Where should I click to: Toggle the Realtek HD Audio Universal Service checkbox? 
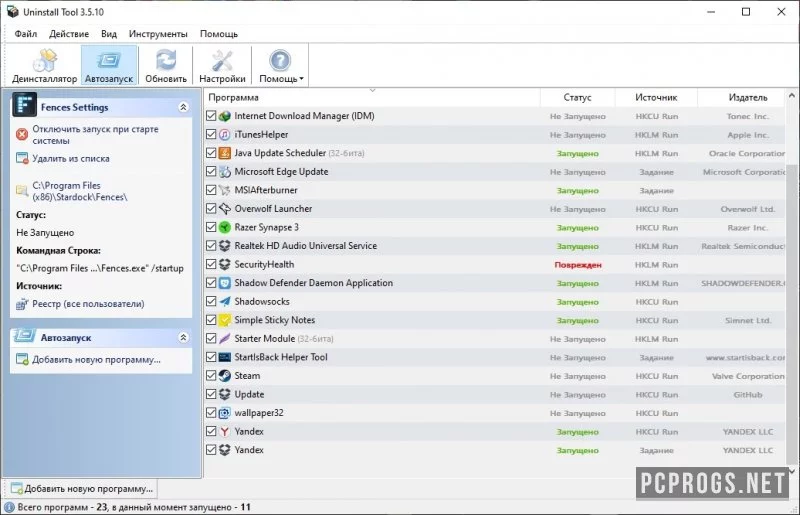coord(211,246)
